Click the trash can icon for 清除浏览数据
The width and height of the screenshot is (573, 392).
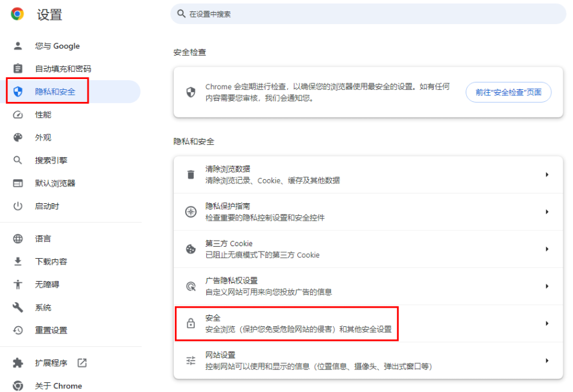[x=191, y=175]
